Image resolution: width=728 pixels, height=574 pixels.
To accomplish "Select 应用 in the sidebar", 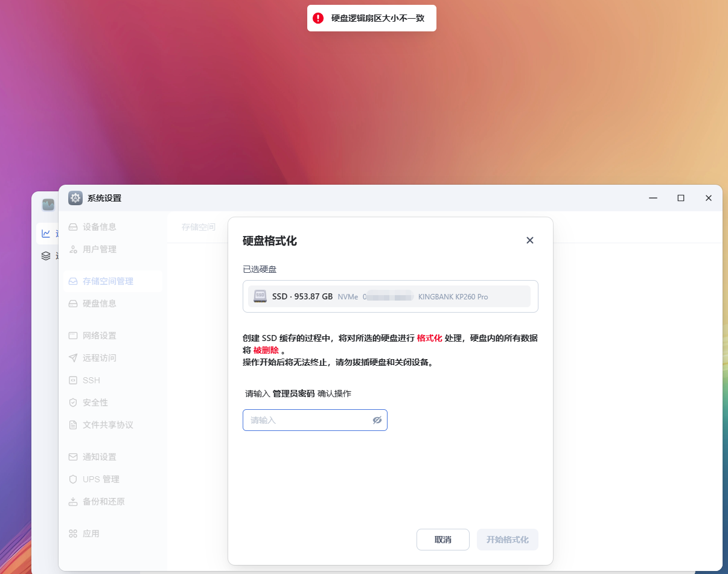I will pyautogui.click(x=113, y=534).
